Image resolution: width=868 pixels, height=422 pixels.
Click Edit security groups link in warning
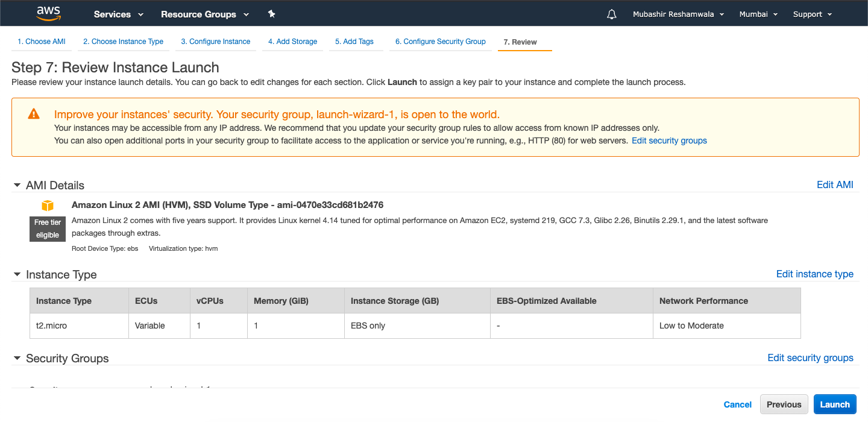669,140
